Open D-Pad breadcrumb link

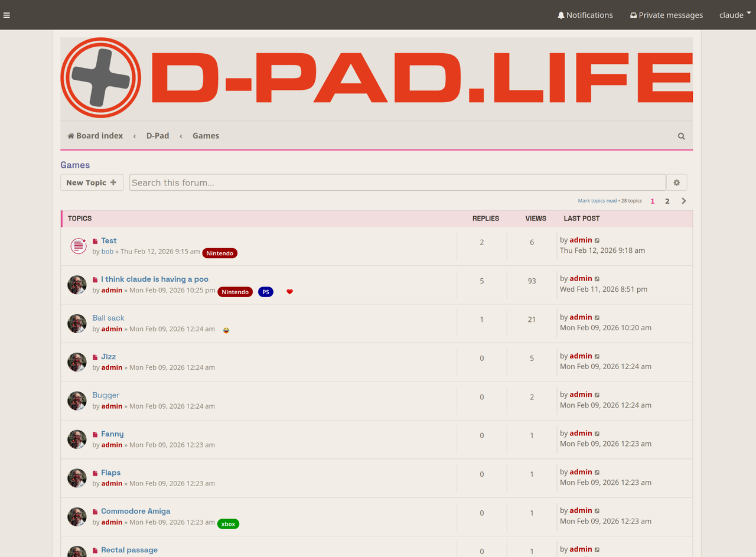158,136
